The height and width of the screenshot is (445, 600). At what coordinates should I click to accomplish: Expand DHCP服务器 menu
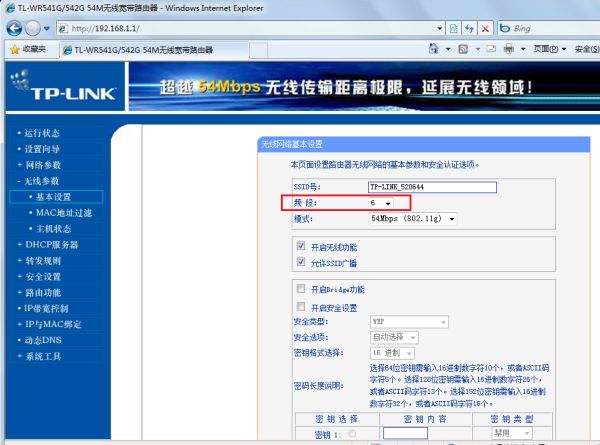51,245
